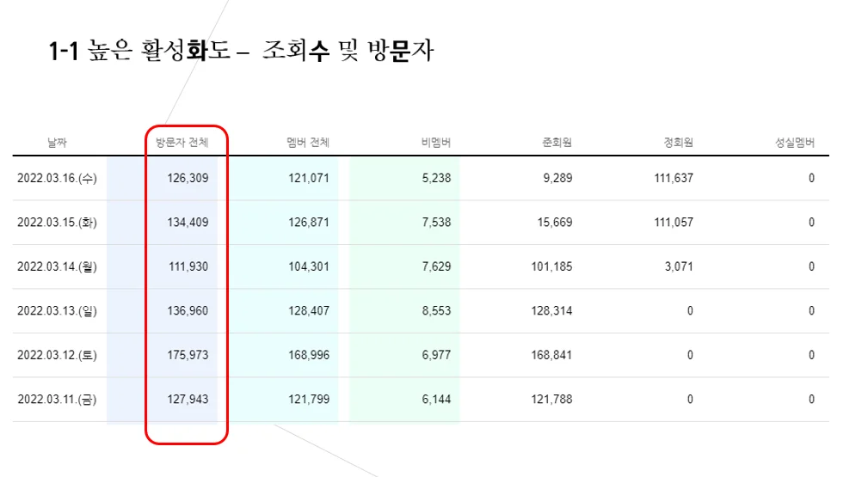Select 성실멤버 zero in the 03.12 row
Viewport: 868px width, 477px height.
tap(811, 355)
